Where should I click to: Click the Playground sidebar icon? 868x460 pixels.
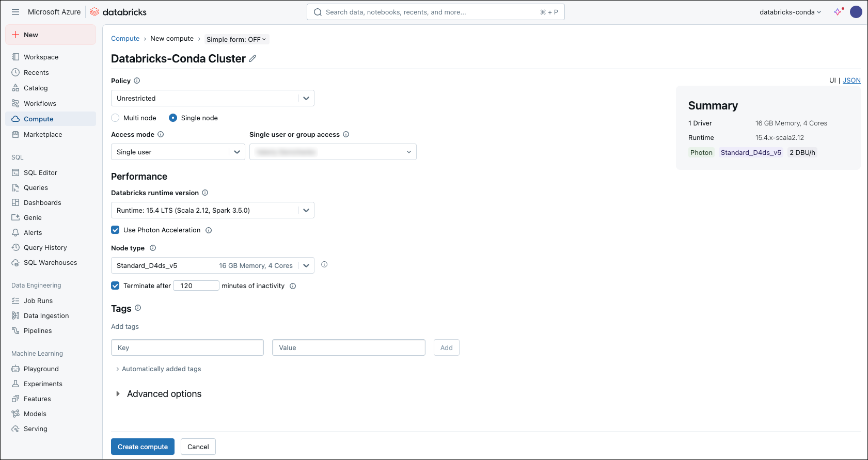coord(15,369)
